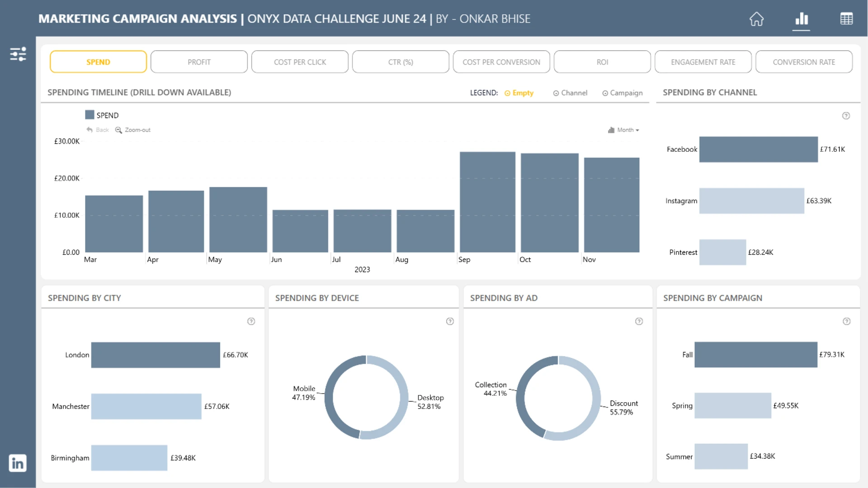This screenshot has height=488, width=868.
Task: Select the June spending bar
Action: click(x=300, y=231)
